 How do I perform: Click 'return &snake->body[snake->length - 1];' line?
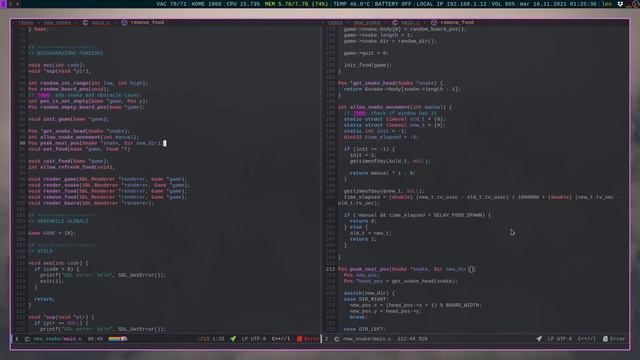click(402, 89)
